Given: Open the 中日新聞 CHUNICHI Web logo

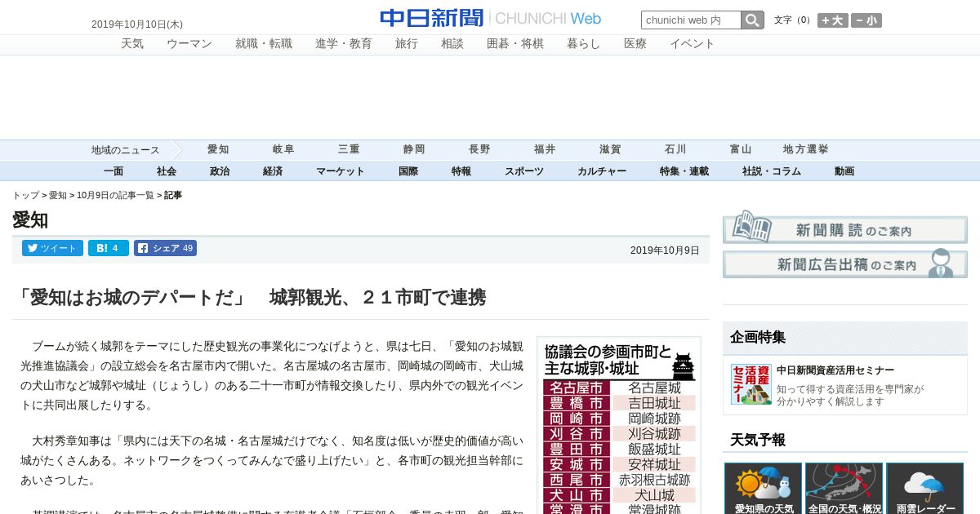Looking at the screenshot, I should click(x=490, y=18).
